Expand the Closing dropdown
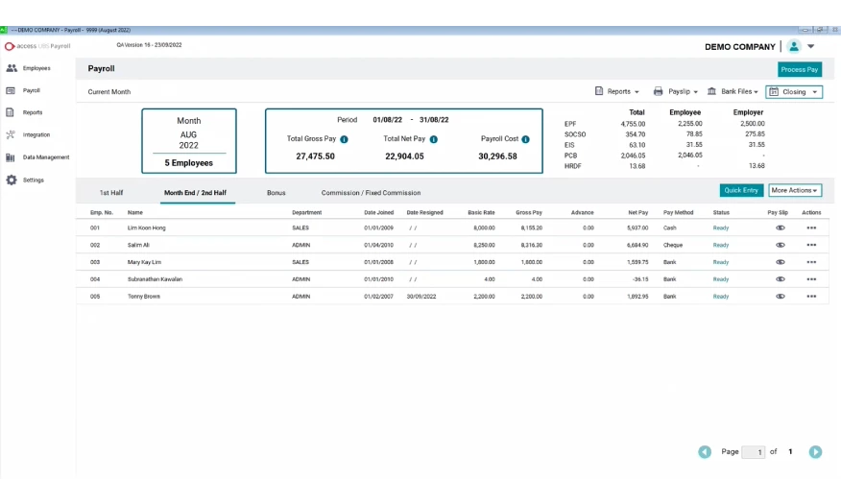 pyautogui.click(x=794, y=92)
